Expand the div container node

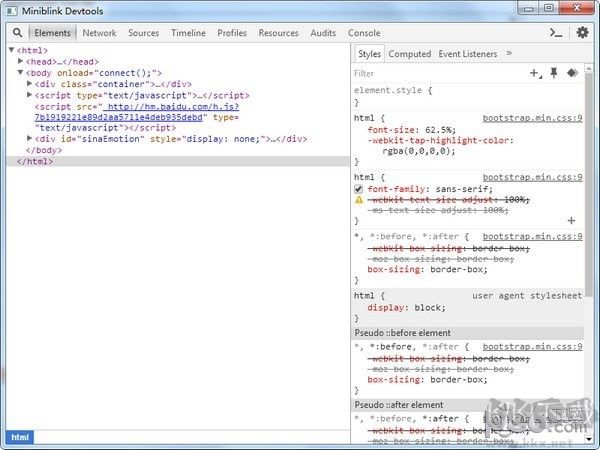(30, 84)
